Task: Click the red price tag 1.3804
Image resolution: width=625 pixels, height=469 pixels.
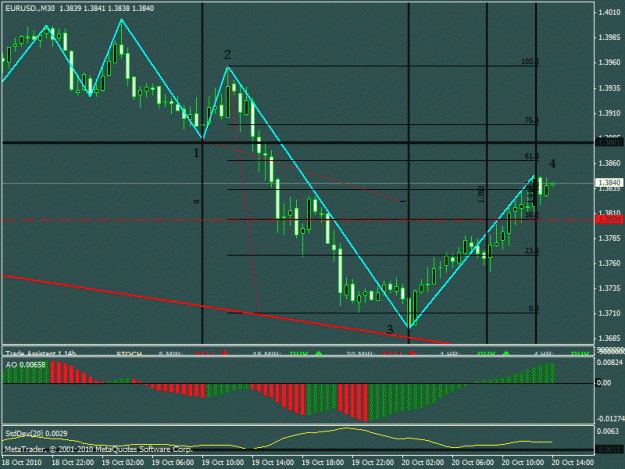Action: click(609, 220)
